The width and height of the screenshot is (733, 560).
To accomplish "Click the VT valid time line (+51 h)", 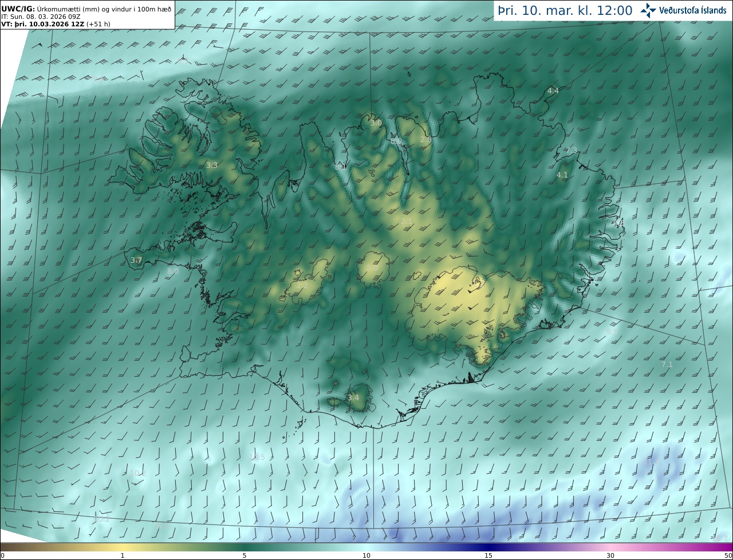I will (56, 25).
